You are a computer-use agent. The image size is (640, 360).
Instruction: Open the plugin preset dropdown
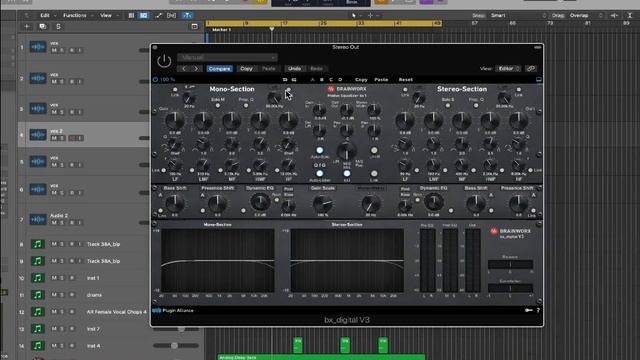(x=228, y=58)
